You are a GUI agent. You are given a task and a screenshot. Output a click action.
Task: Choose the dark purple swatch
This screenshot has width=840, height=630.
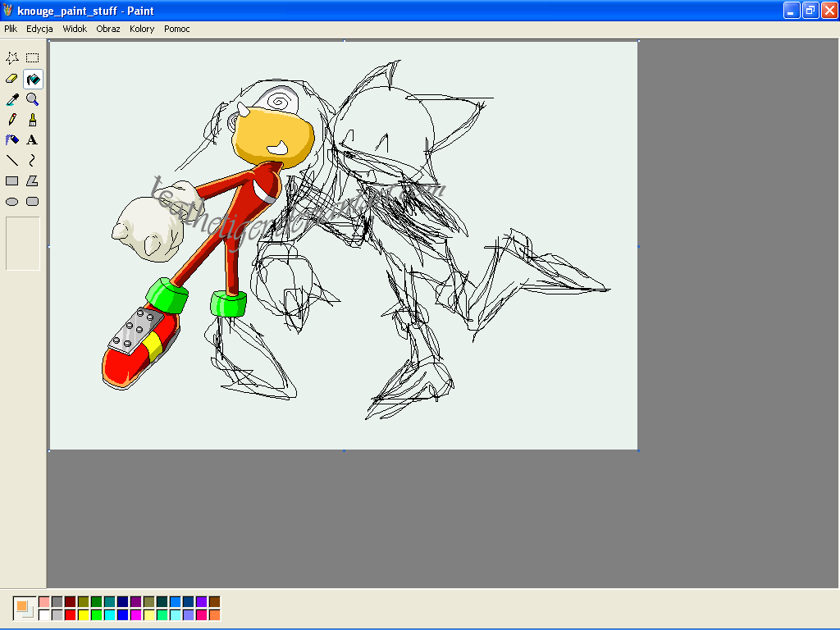tap(136, 602)
